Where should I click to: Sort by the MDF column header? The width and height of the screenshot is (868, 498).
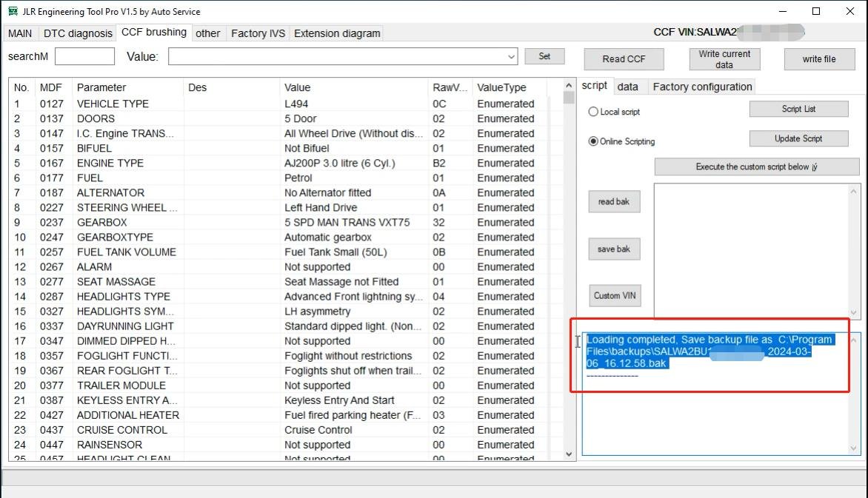(54, 87)
